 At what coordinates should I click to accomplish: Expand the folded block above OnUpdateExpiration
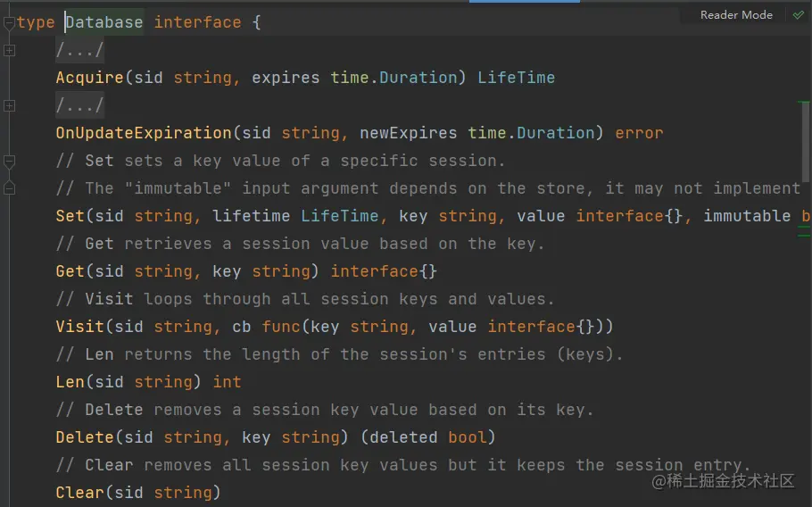coord(9,106)
